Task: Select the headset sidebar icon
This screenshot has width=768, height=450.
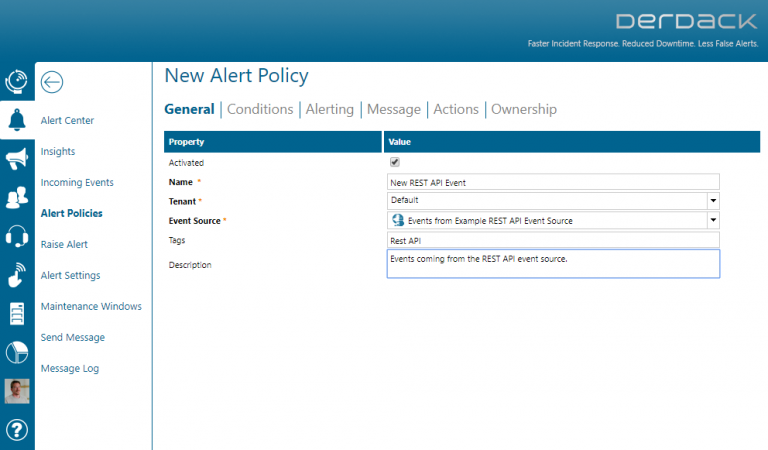Action: (x=16, y=236)
